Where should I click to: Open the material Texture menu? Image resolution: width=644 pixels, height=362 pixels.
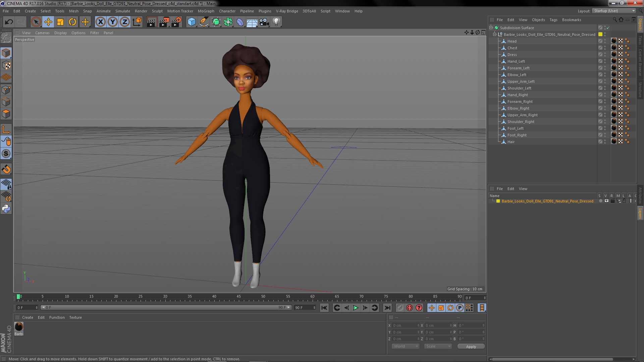point(75,317)
